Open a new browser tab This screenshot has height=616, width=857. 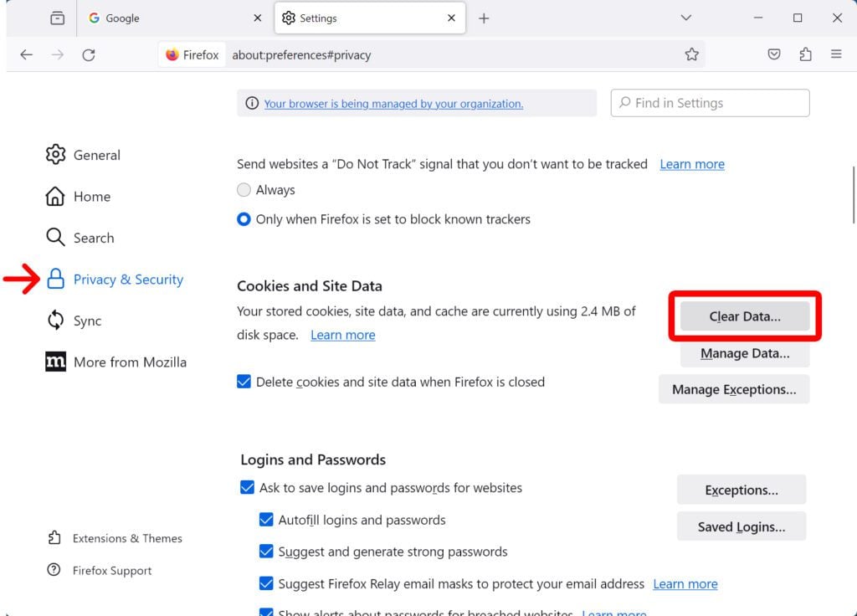click(x=484, y=17)
